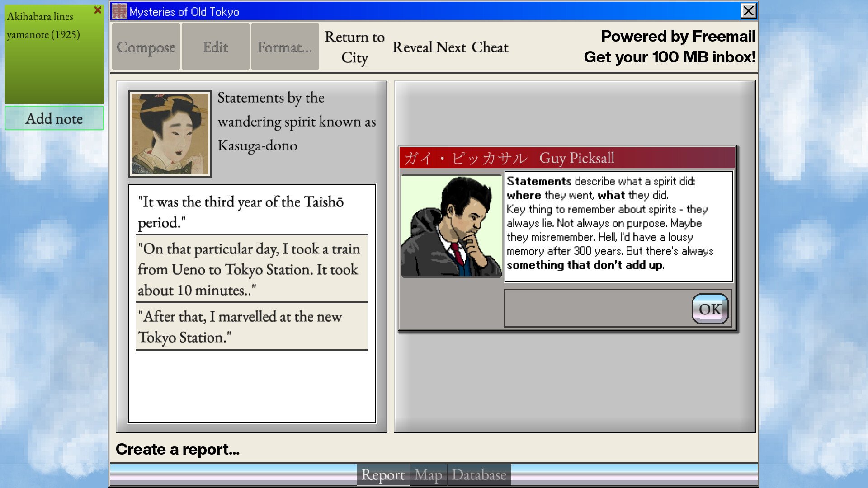Click the red app icon in title bar
Screen dimensions: 868x488
[119, 11]
